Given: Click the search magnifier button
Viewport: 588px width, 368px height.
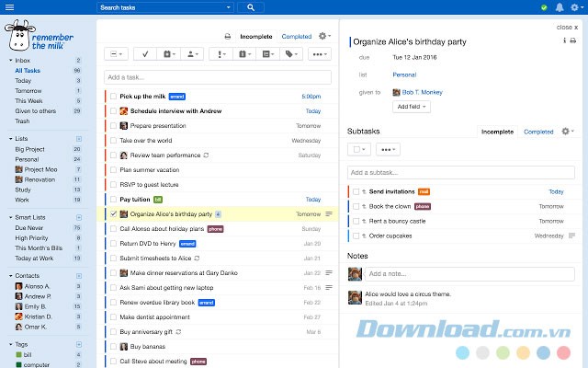Looking at the screenshot, I should click(x=250, y=7).
